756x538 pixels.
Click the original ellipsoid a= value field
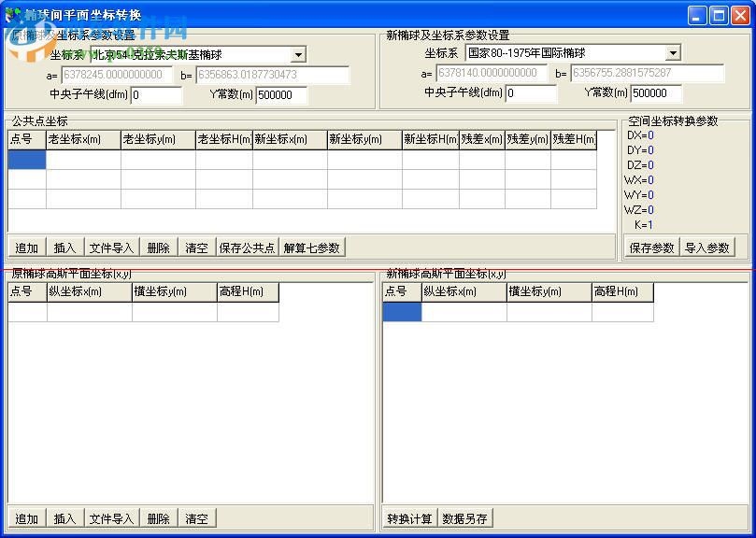pyautogui.click(x=117, y=75)
